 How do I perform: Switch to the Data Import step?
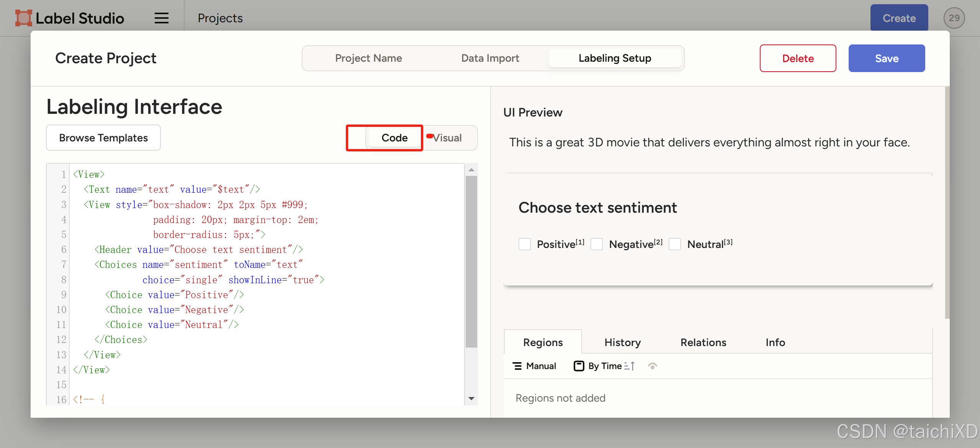pos(490,58)
